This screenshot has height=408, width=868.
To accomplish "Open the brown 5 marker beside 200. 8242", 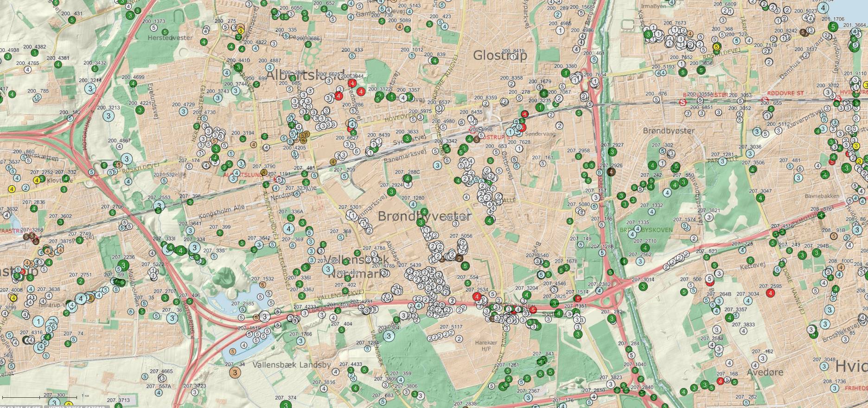I will (x=803, y=32).
